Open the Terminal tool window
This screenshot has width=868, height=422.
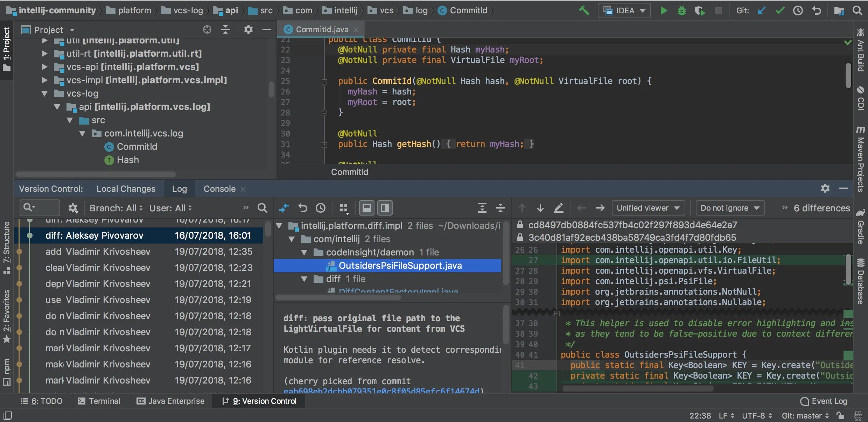point(99,401)
